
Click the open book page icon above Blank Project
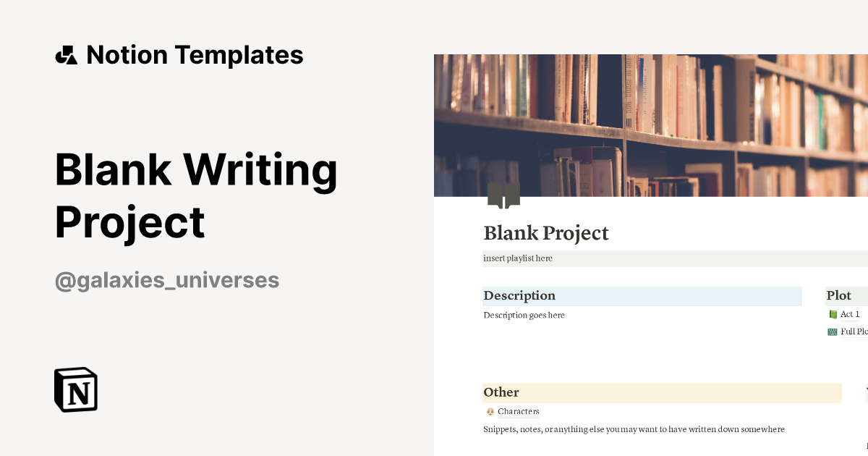[504, 194]
